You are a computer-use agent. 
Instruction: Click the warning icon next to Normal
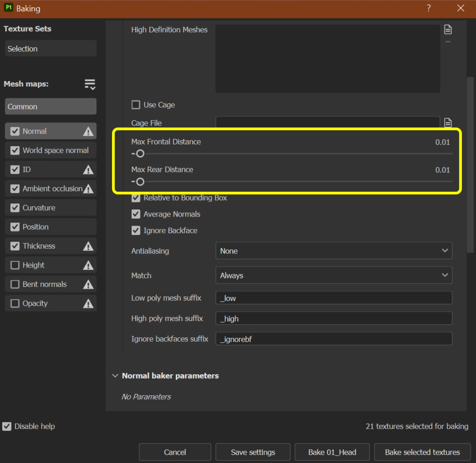(88, 131)
